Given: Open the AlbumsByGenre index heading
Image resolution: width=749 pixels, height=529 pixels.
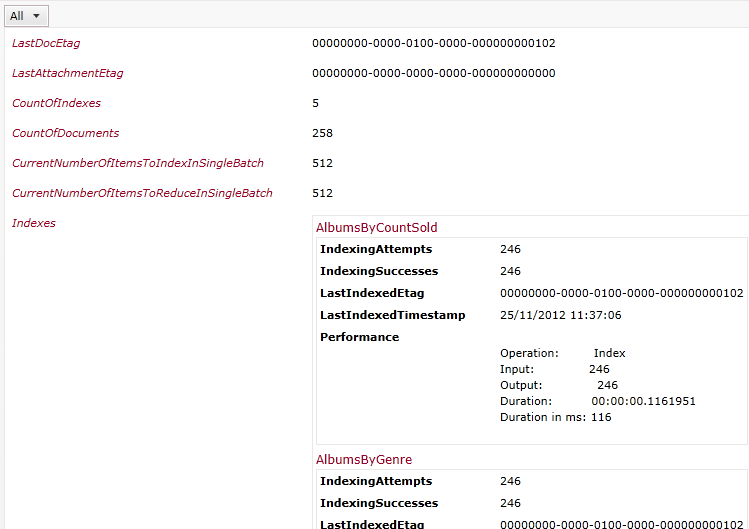Looking at the screenshot, I should pyautogui.click(x=364, y=460).
